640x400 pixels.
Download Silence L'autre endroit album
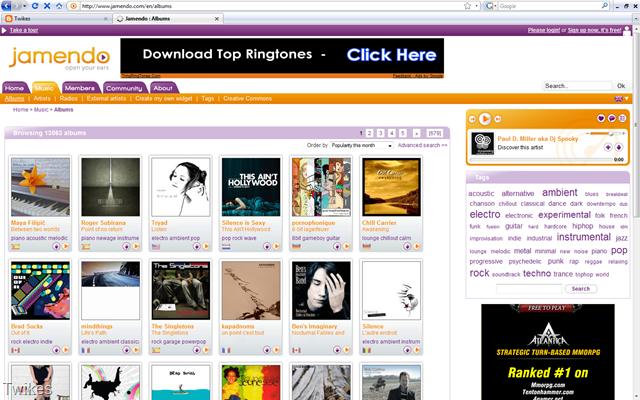tap(407, 350)
